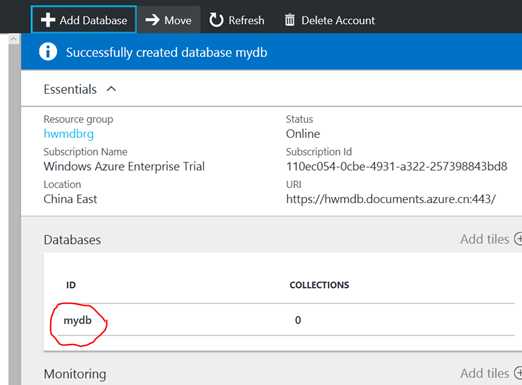
Task: Select the URI https://hwmdb.documents.azure.cn:443/
Action: click(391, 199)
